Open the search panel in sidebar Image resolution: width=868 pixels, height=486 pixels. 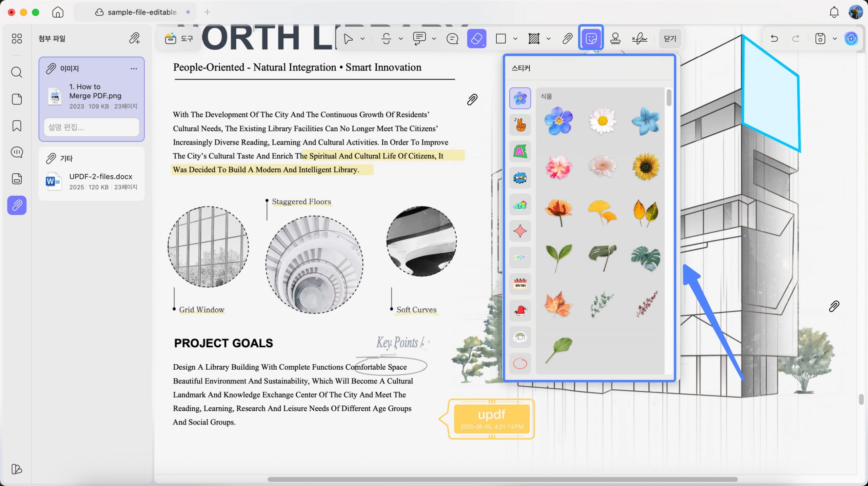(x=17, y=72)
